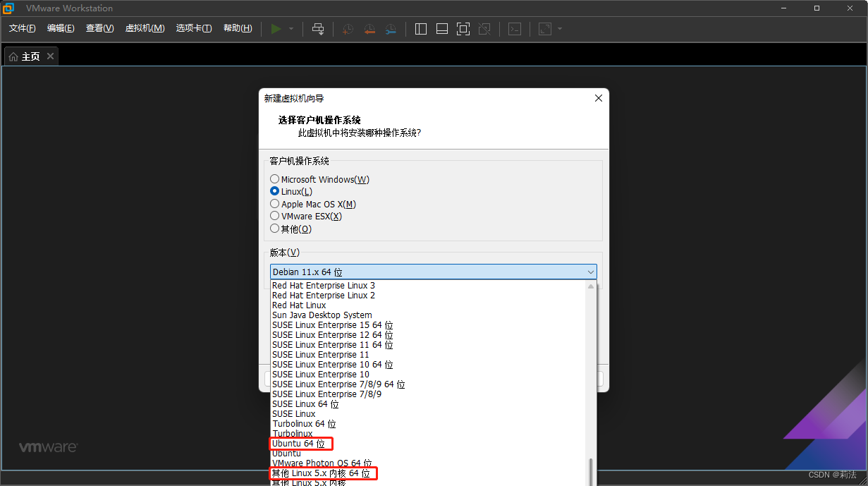Image resolution: width=868 pixels, height=486 pixels.
Task: Select Microsoft Windows(W) radio button
Action: (275, 179)
